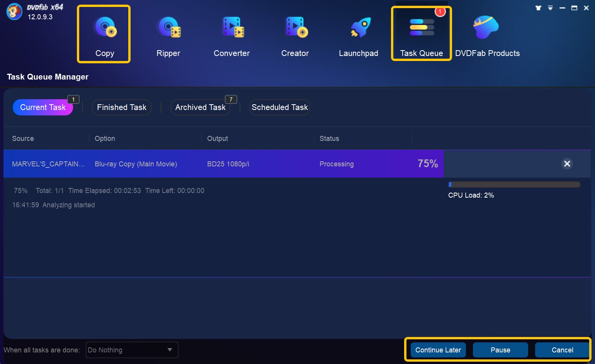Switch to Archived Task tab
Screen dimensions: 595x364
(x=200, y=107)
